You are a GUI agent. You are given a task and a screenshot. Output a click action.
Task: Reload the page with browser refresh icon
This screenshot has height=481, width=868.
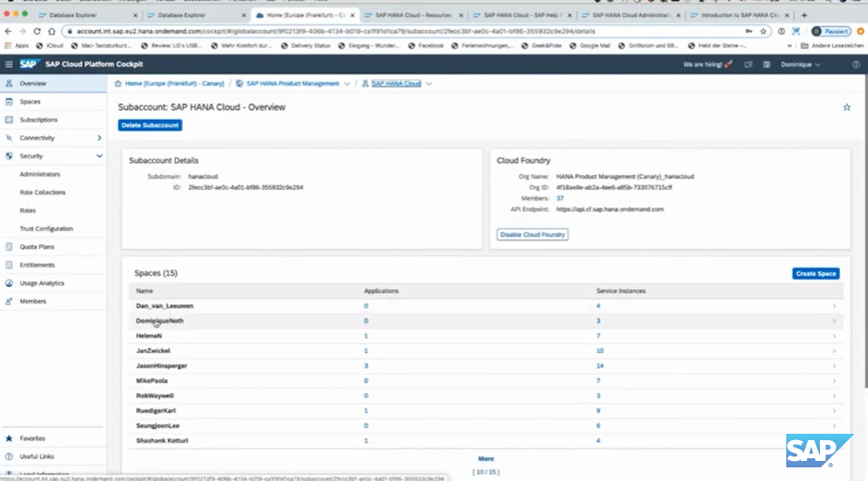tap(37, 32)
